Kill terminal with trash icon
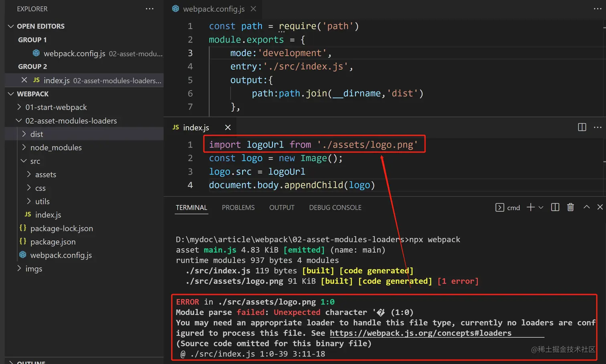606x364 pixels. tap(570, 207)
